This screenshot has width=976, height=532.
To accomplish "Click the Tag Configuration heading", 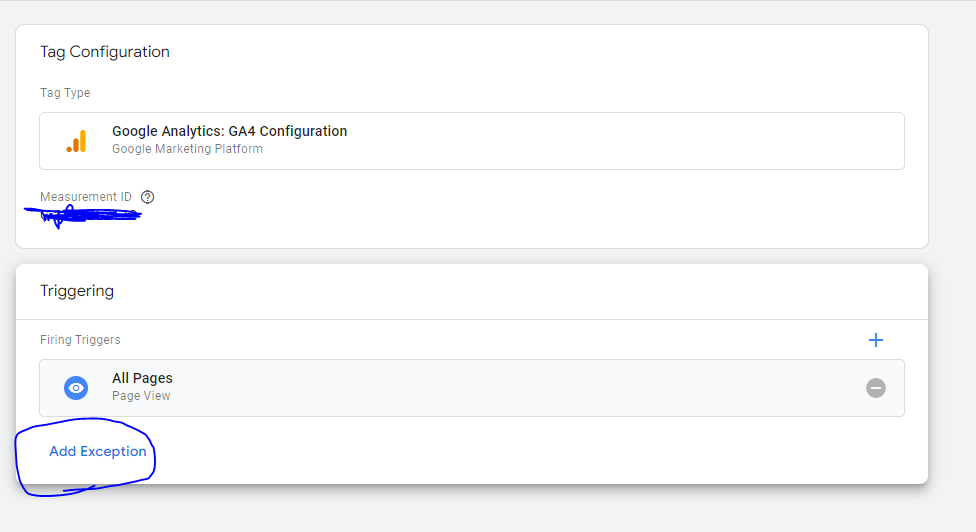I will 105,52.
